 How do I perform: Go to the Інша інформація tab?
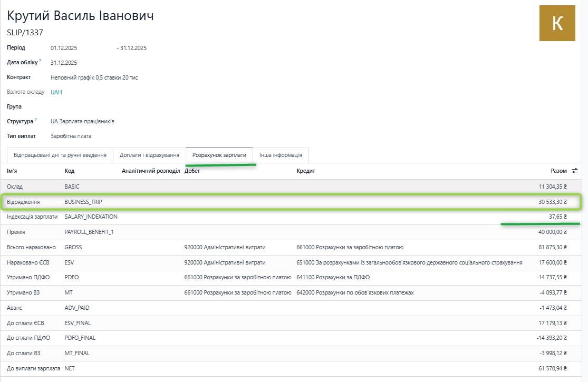pos(281,155)
